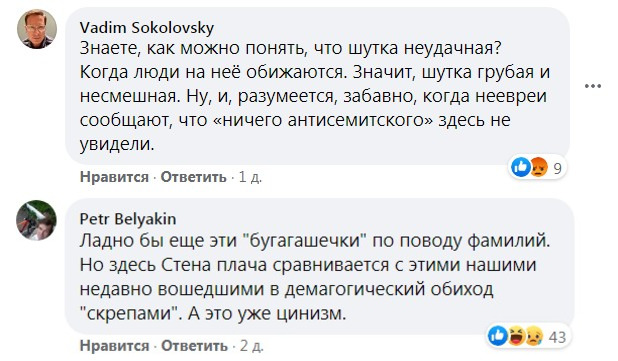Click laughing face reaction on Petr's comment

pos(515,336)
